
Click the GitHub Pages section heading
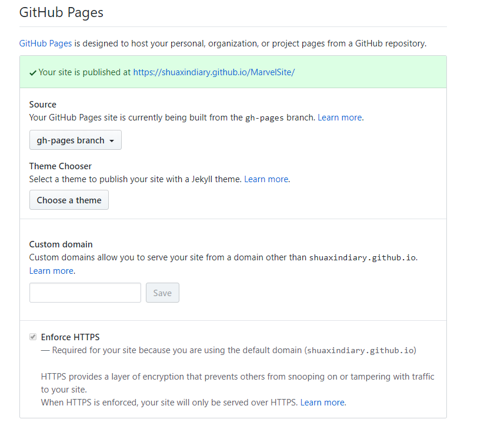62,12
